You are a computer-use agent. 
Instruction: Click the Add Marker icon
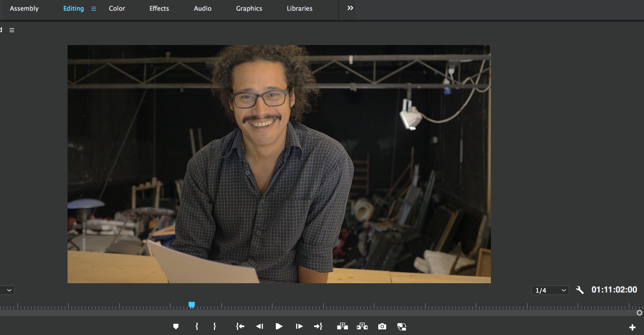[176, 327]
